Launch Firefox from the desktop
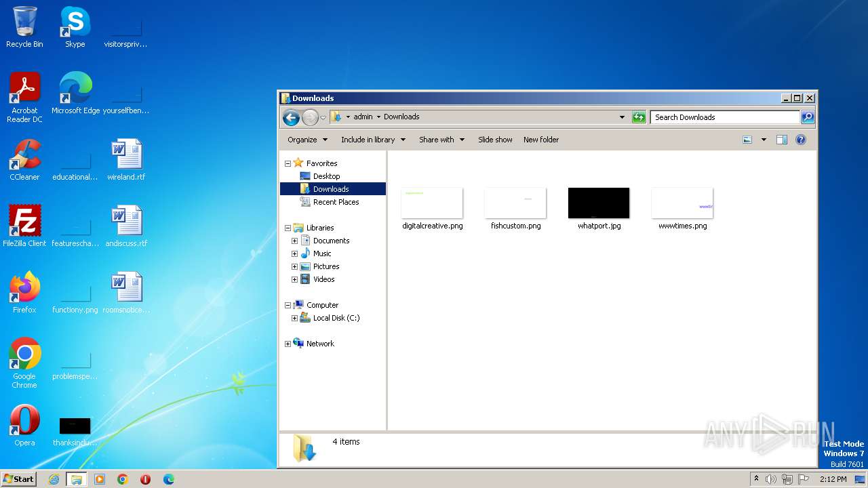The width and height of the screenshot is (868, 488). tap(24, 293)
